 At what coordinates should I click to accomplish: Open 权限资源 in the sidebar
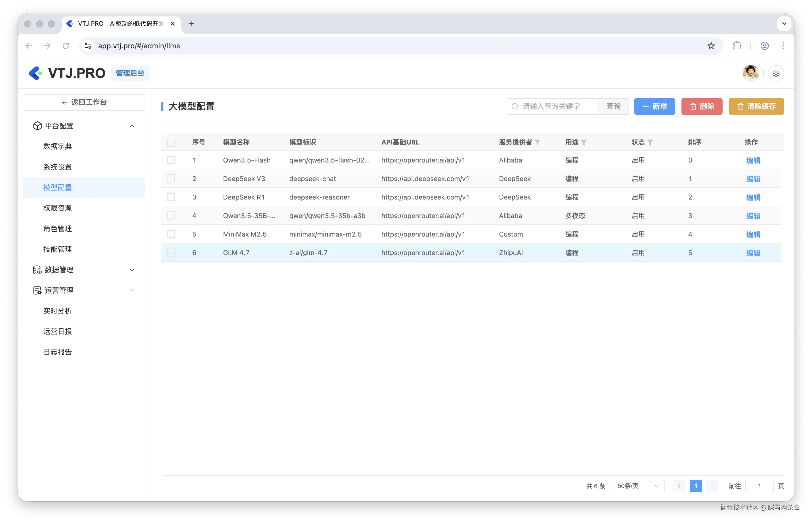coord(58,208)
